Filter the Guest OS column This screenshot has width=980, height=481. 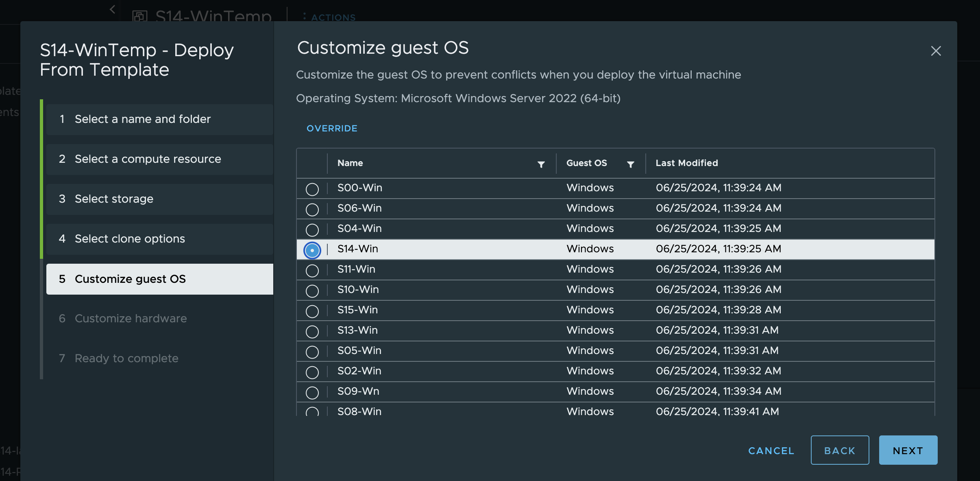[x=630, y=164]
